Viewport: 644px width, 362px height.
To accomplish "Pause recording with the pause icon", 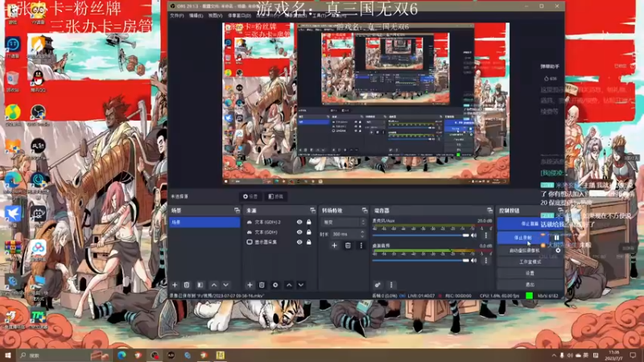I will pos(556,237).
